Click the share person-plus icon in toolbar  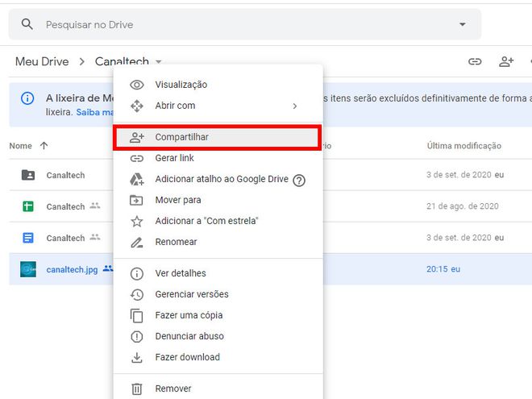coord(506,61)
